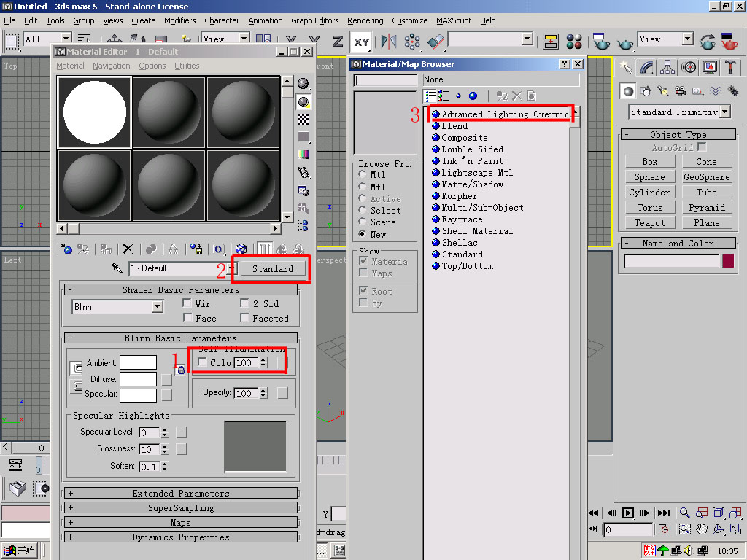747x560 pixels.
Task: Open the Blinn shader type dropdown
Action: click(x=157, y=307)
